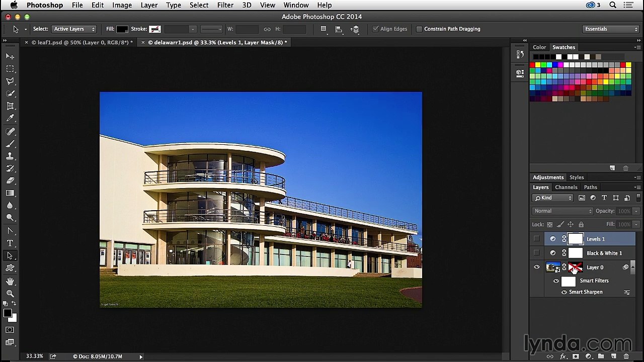Screen dimensions: 644x362
Task: Switch to the Channels tab
Action: pos(566,188)
